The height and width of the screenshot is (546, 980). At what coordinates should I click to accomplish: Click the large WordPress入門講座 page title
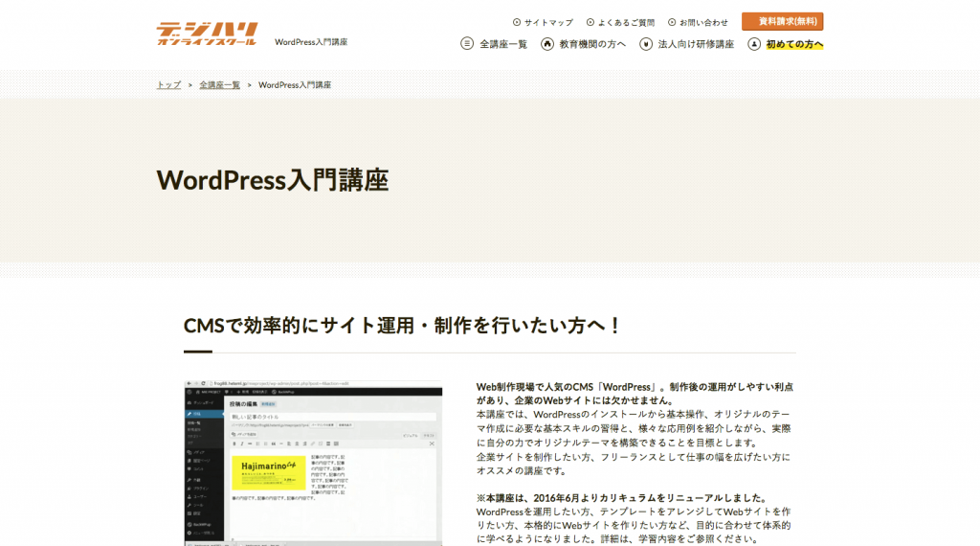coord(273,180)
